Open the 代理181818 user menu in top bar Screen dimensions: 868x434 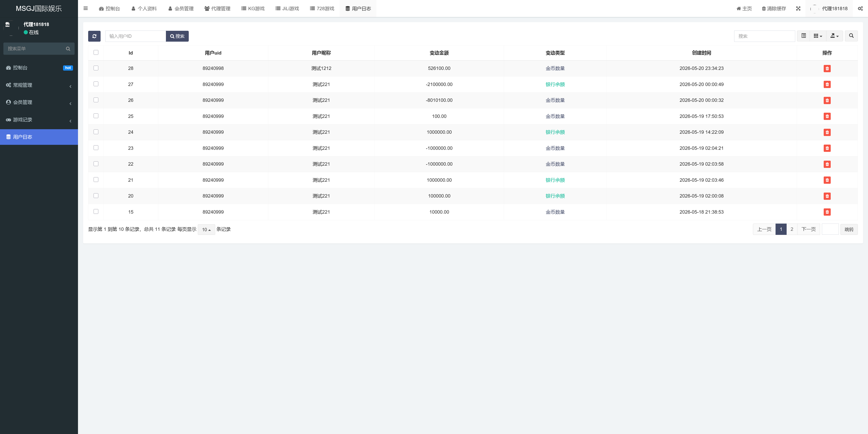point(829,8)
